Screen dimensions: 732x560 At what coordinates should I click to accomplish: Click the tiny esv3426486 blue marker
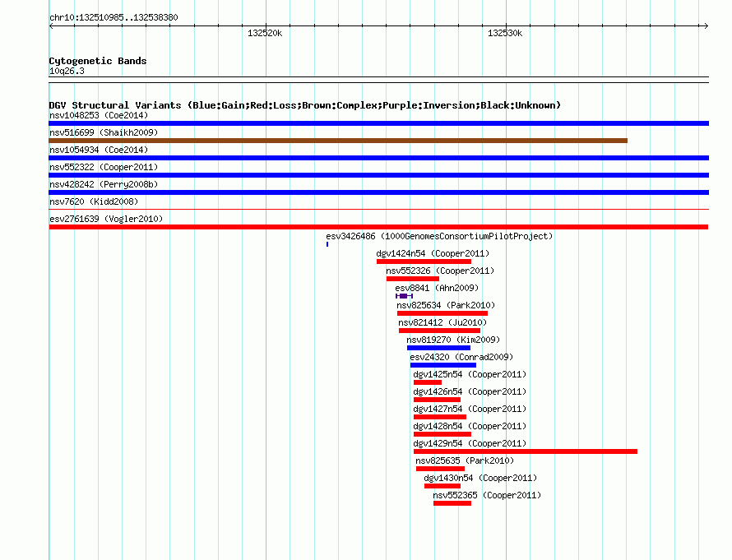point(327,244)
